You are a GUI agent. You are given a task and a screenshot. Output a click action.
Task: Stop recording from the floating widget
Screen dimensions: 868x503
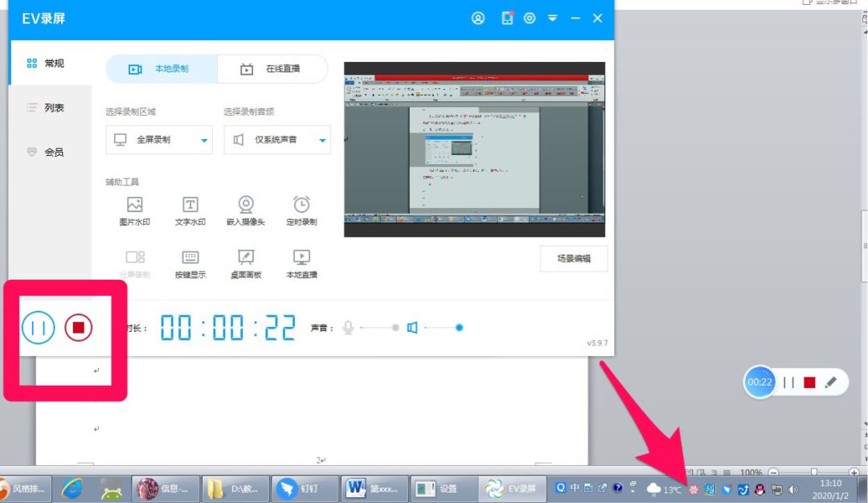[809, 382]
